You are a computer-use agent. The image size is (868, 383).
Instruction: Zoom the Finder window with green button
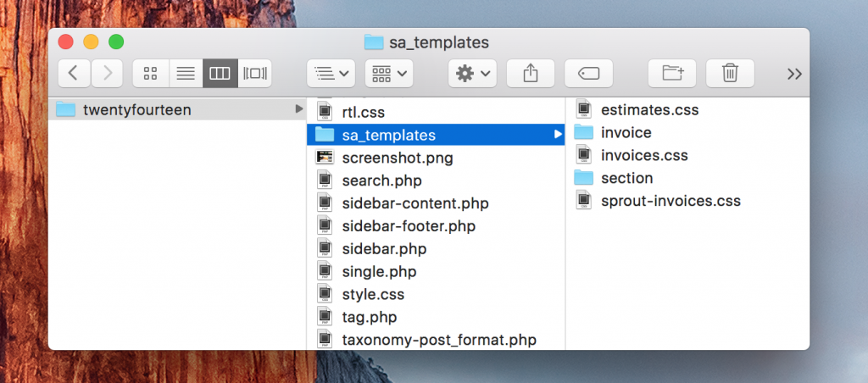[116, 42]
